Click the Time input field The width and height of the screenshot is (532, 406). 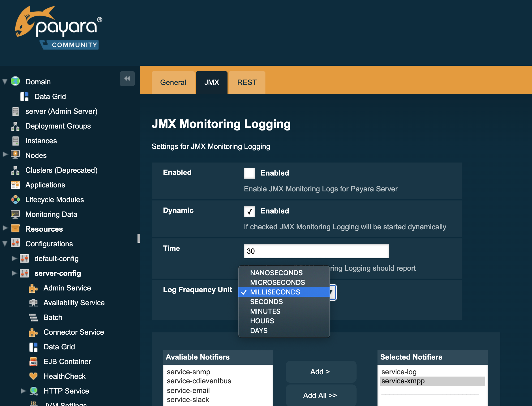click(x=316, y=251)
